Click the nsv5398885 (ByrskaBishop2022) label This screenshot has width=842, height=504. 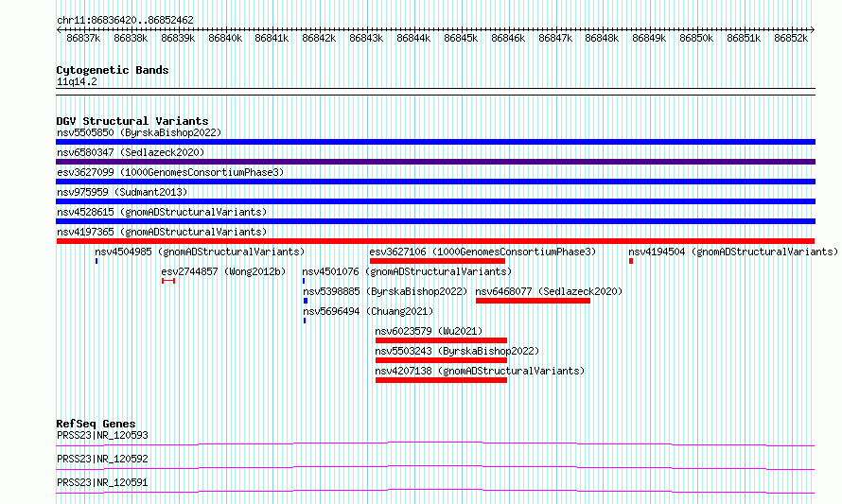tap(385, 291)
